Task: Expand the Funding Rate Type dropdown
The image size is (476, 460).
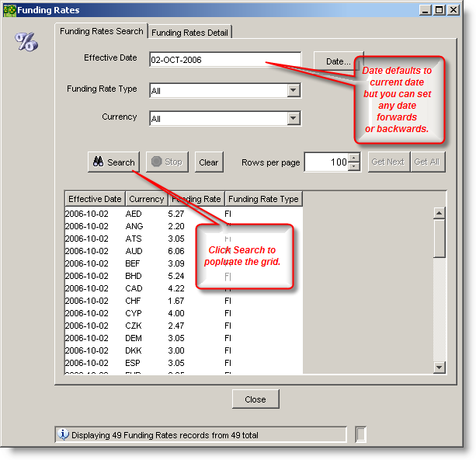Action: coord(293,90)
